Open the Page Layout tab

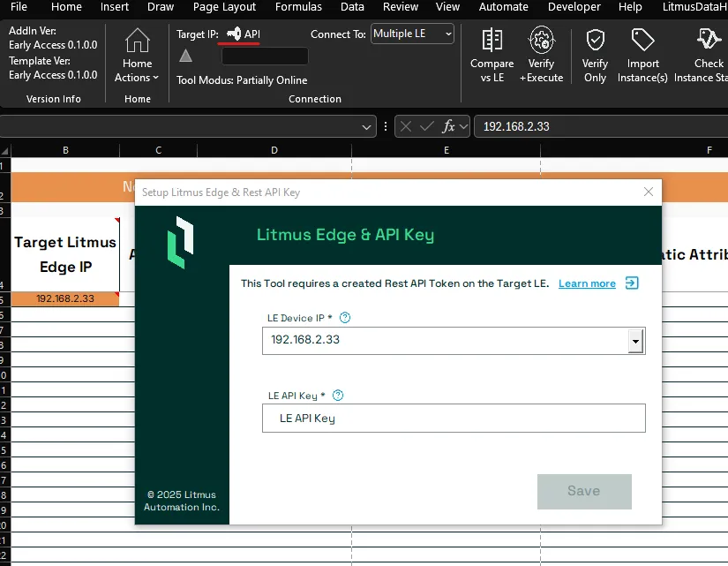[224, 7]
